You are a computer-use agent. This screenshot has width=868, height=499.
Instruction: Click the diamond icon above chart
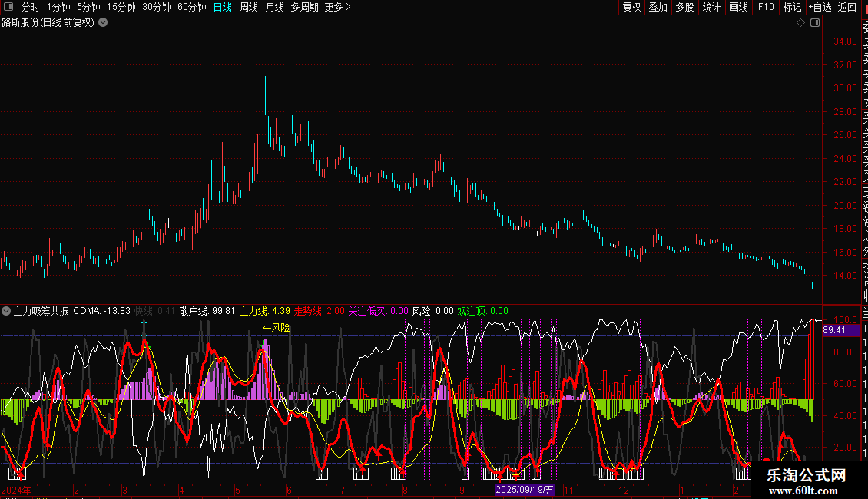pos(800,23)
